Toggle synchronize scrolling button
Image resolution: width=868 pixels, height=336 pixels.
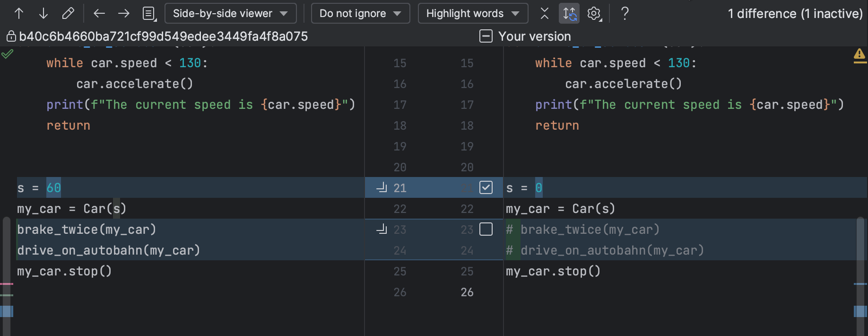569,13
